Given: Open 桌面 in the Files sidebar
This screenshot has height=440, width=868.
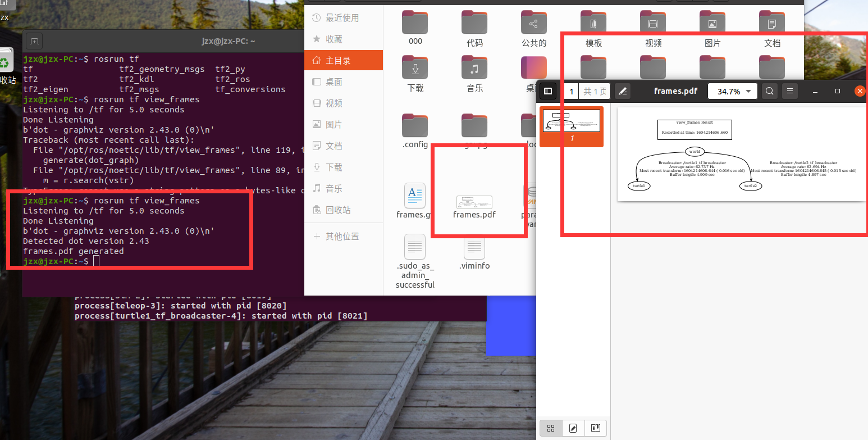Looking at the screenshot, I should click(x=344, y=82).
